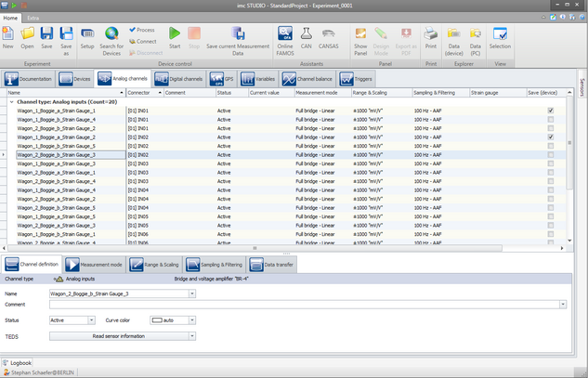Expand the channel Name combo box
The width and height of the screenshot is (588, 378).
click(x=192, y=293)
